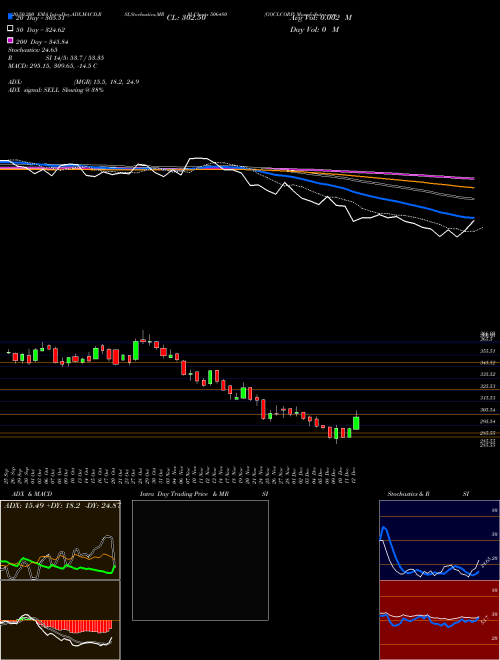Click the 335.52 price axis label
Screen dimensions: 500x660
coord(490,374)
